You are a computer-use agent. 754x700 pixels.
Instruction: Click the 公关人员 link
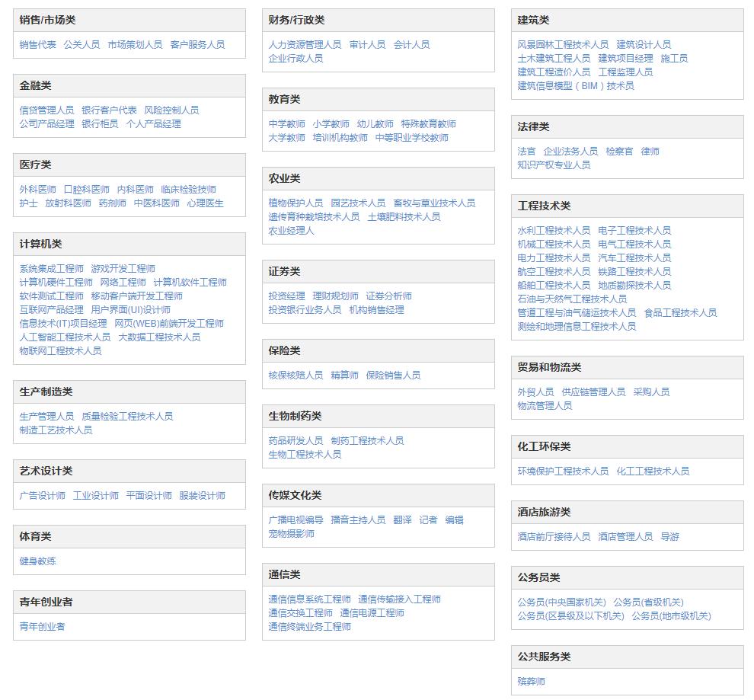tap(81, 45)
